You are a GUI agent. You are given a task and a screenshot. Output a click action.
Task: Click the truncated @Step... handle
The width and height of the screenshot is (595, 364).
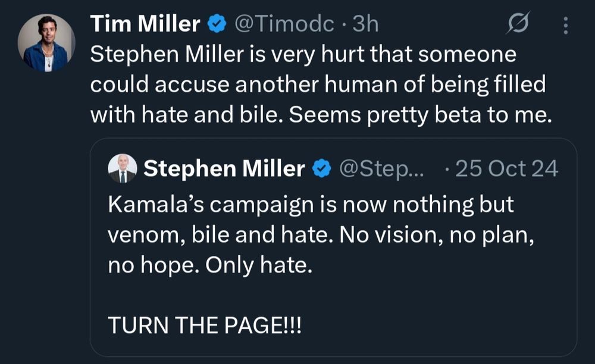[381, 168]
